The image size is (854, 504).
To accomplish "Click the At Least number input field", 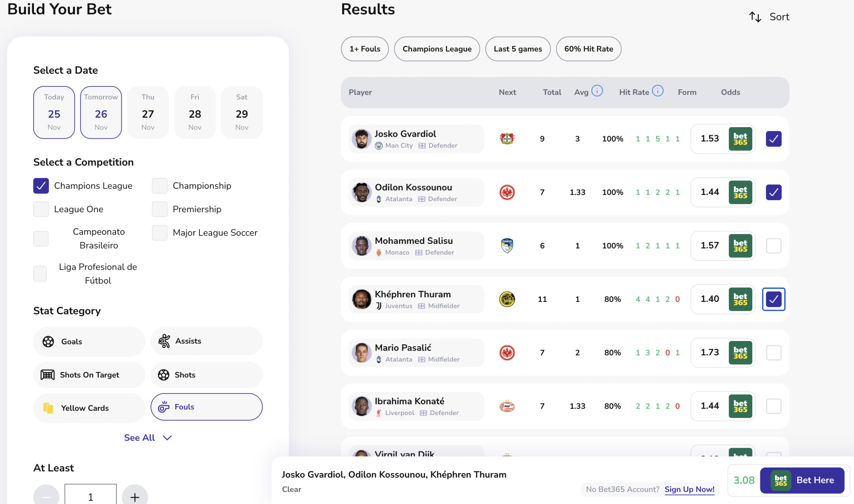I will point(90,496).
